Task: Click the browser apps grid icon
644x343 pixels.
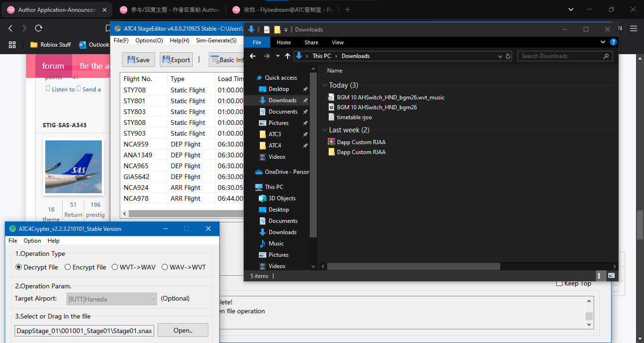Action: (12, 45)
